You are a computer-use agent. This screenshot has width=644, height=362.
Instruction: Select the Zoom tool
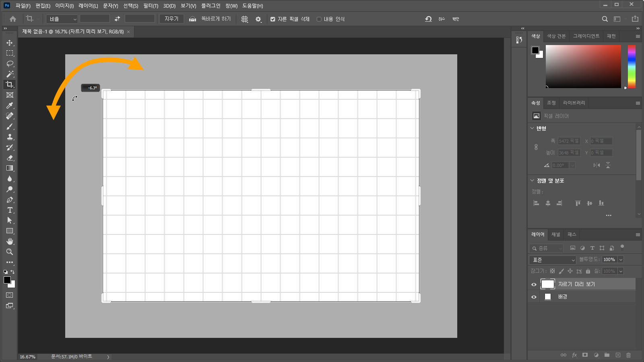coord(10,252)
